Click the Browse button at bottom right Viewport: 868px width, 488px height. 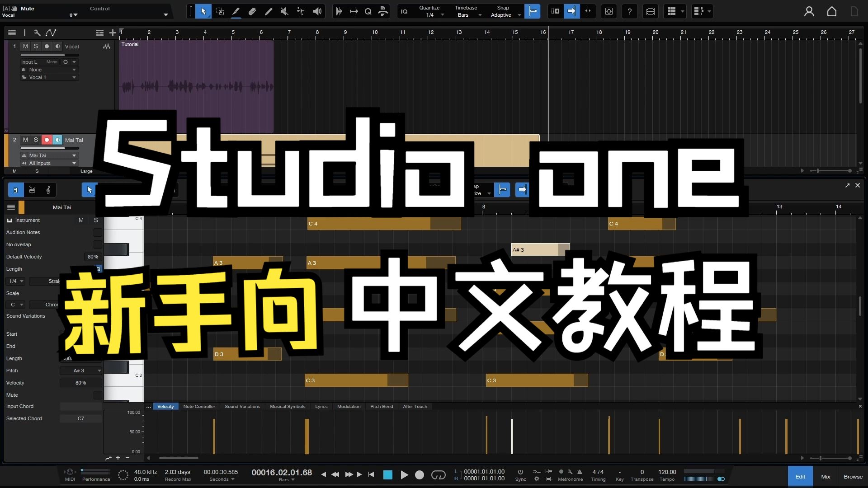853,476
